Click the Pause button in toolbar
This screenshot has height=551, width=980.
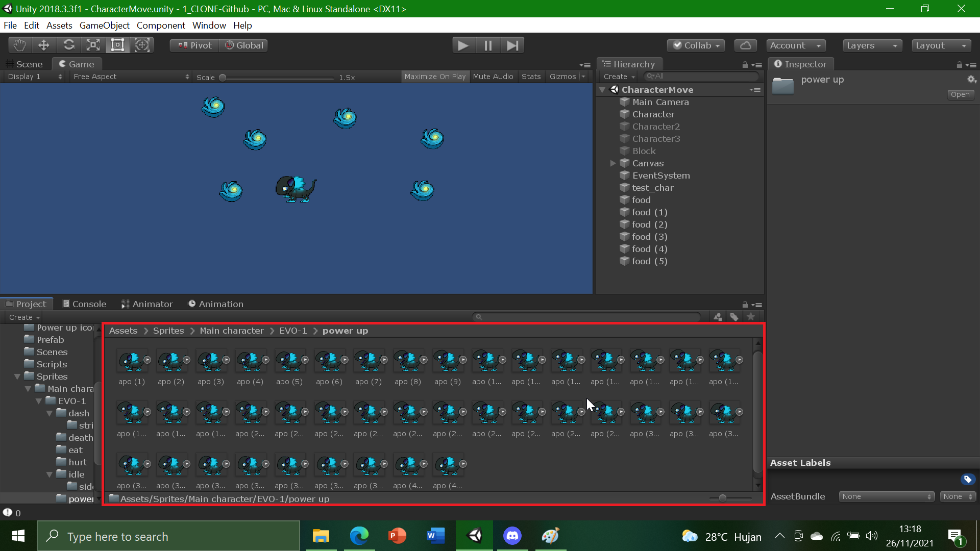tap(488, 45)
